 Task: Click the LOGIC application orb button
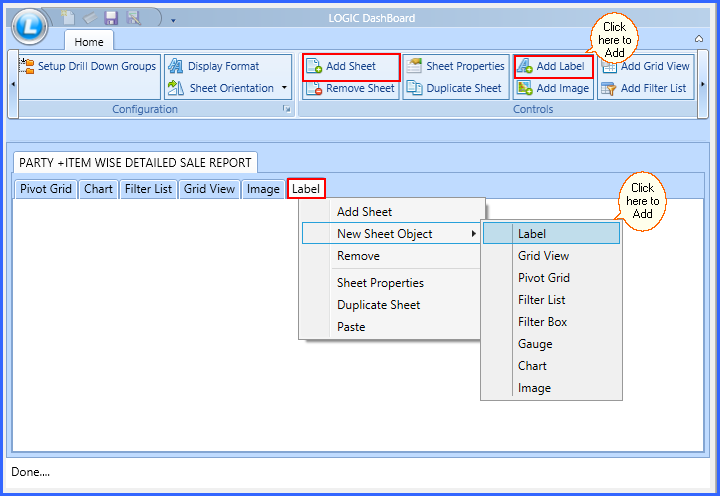coord(30,27)
